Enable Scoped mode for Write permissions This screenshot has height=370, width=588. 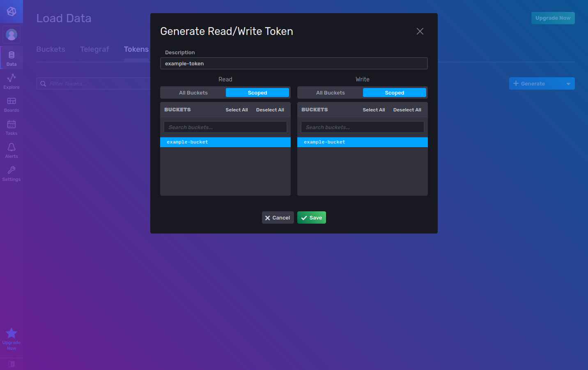click(x=394, y=92)
